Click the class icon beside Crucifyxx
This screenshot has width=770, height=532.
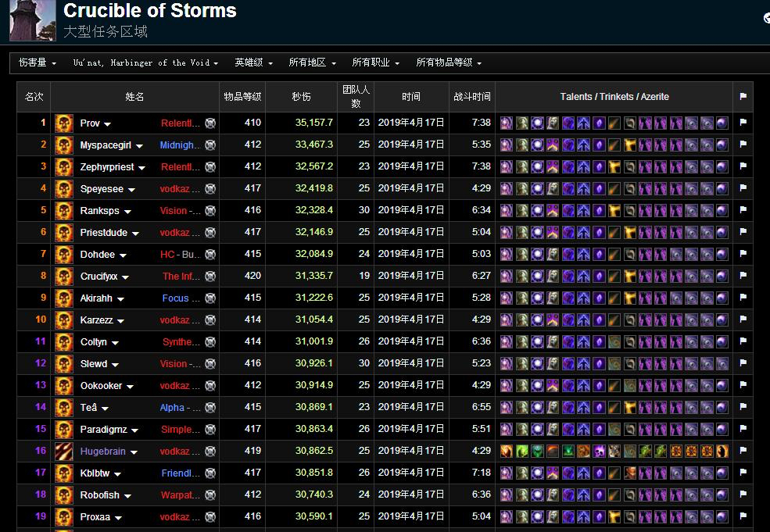(63, 276)
